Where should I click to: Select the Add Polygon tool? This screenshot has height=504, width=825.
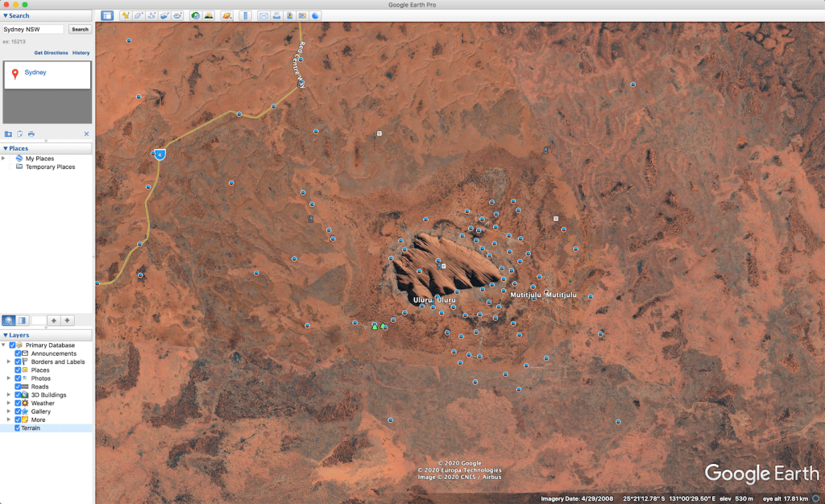point(139,16)
